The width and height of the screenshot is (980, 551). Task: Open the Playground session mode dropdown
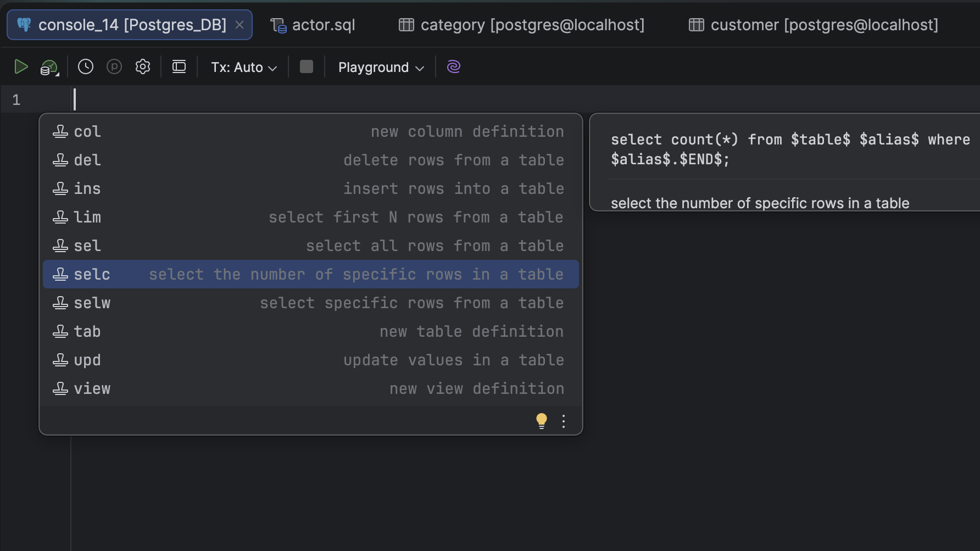click(381, 68)
